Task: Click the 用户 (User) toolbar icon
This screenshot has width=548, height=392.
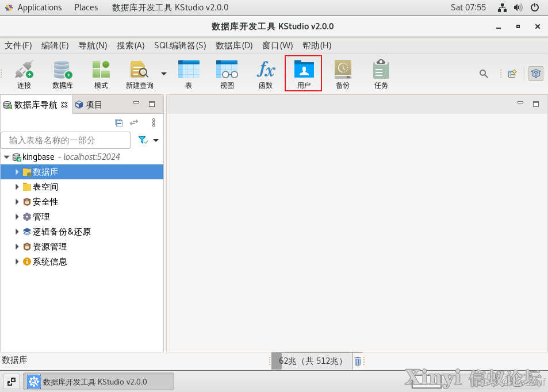Action: click(x=304, y=74)
